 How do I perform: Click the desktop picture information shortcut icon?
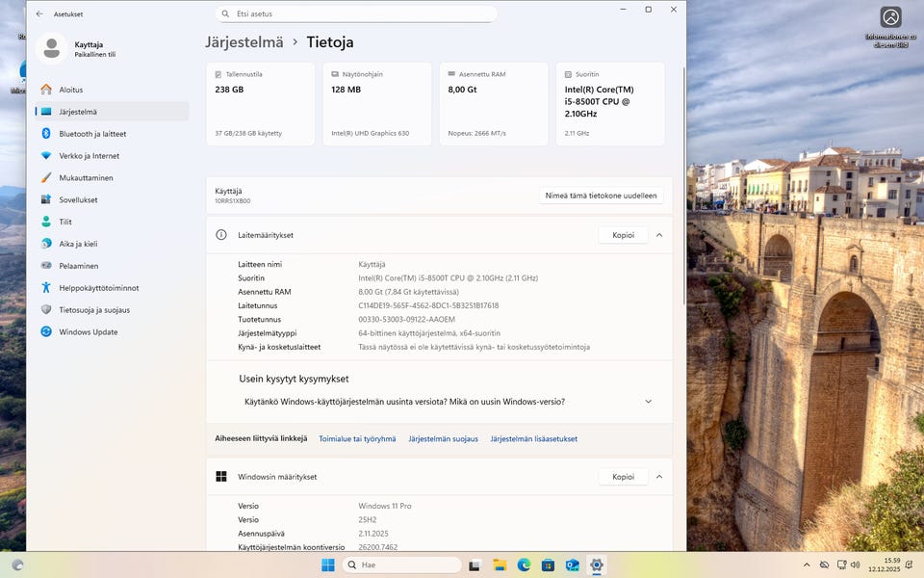tap(891, 17)
